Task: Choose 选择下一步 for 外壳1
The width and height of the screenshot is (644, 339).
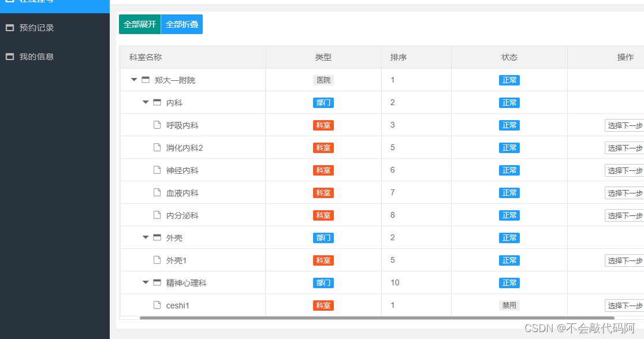Action: coord(624,260)
